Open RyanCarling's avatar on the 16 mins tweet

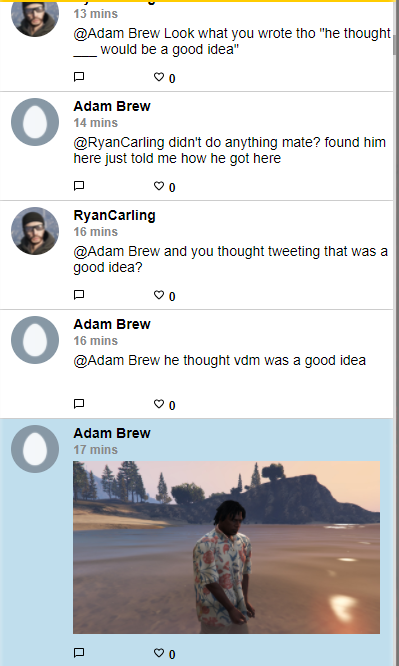[35, 231]
